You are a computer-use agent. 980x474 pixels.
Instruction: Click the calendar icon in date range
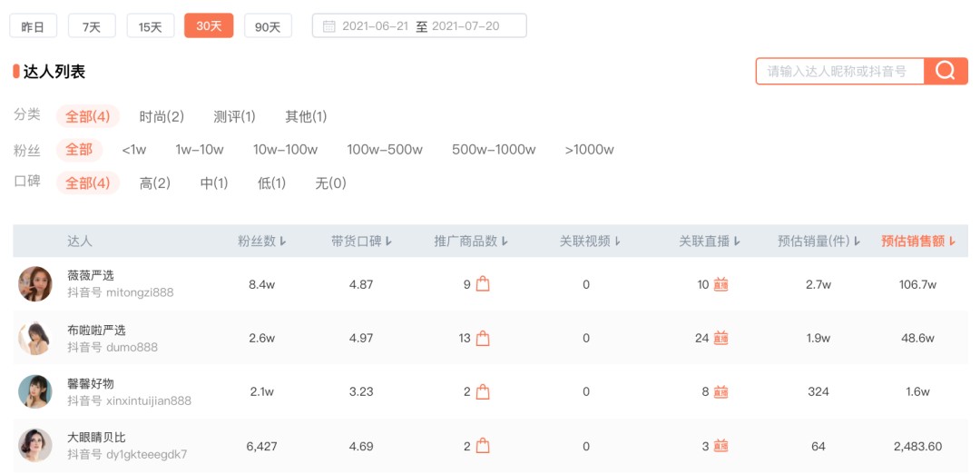pos(328,26)
